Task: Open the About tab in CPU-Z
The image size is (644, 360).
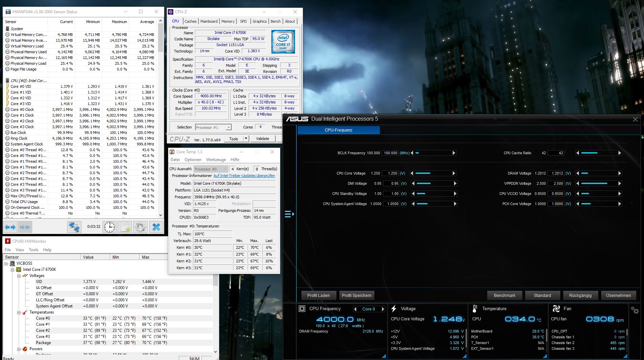Action: pyautogui.click(x=290, y=21)
